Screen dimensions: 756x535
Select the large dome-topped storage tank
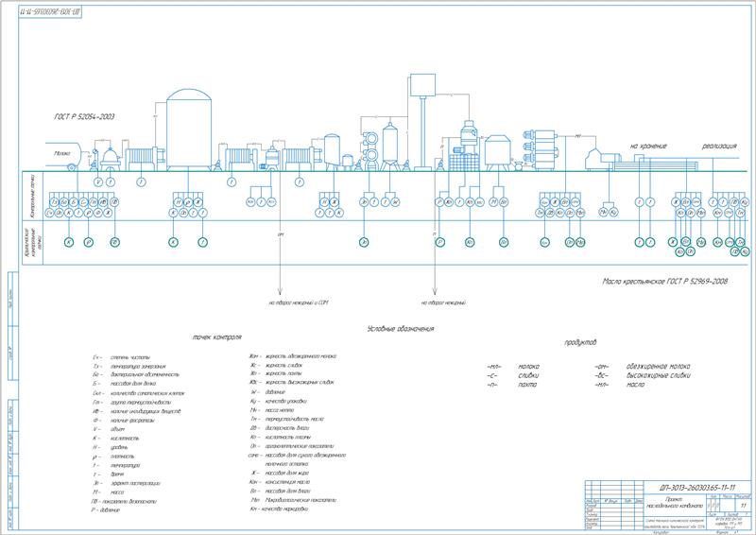click(188, 129)
